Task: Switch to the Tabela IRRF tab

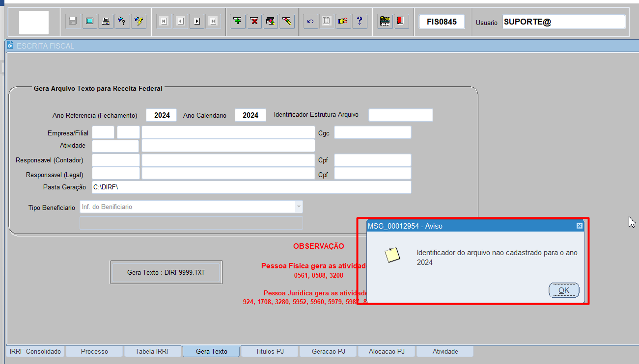Action: (x=152, y=351)
